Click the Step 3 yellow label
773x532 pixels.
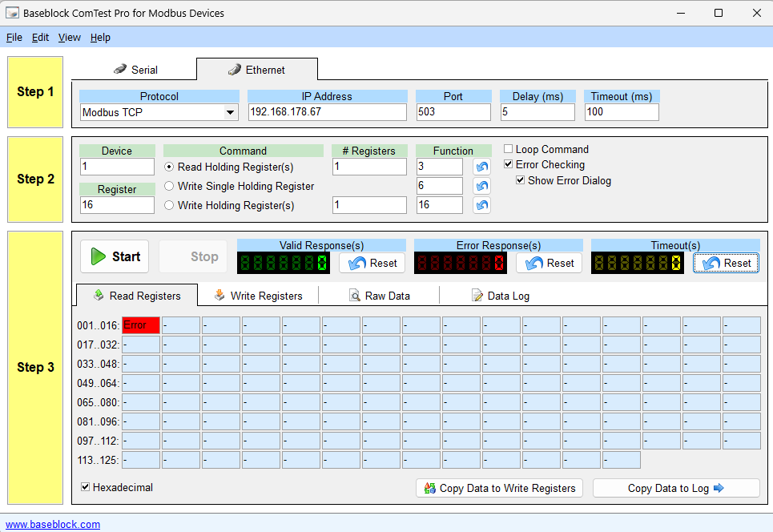pos(35,368)
